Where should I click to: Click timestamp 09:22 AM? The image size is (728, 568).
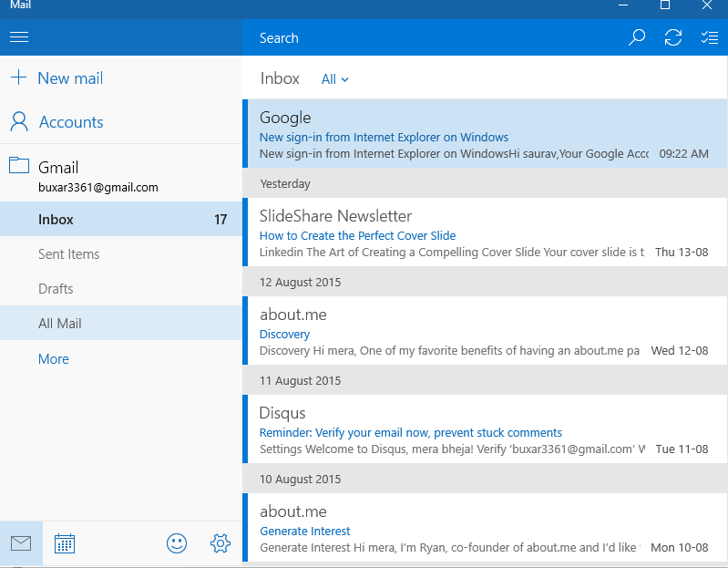(684, 154)
